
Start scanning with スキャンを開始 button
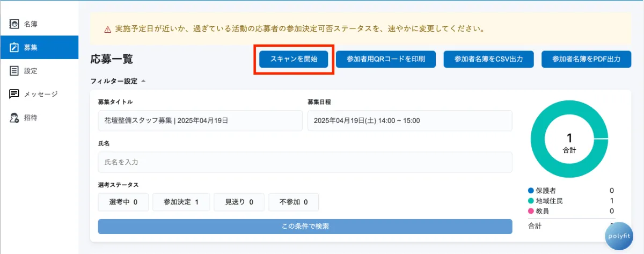[294, 59]
